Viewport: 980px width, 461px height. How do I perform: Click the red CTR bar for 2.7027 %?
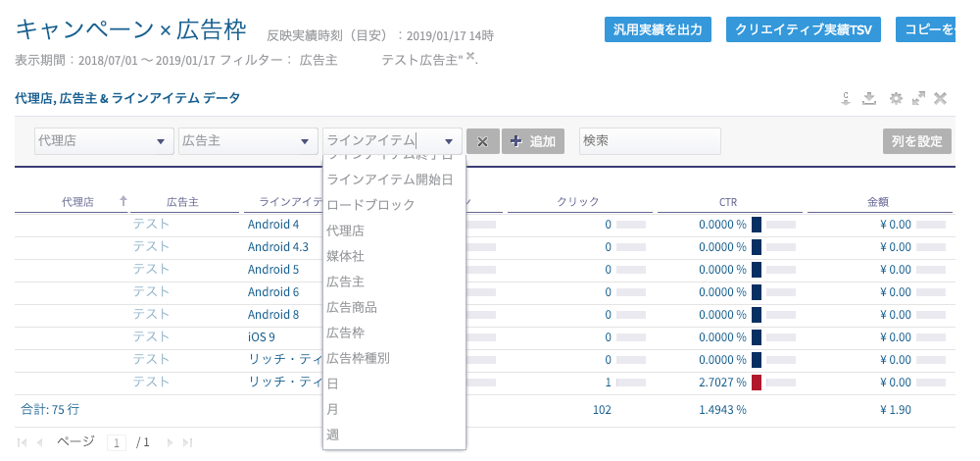pos(757,382)
